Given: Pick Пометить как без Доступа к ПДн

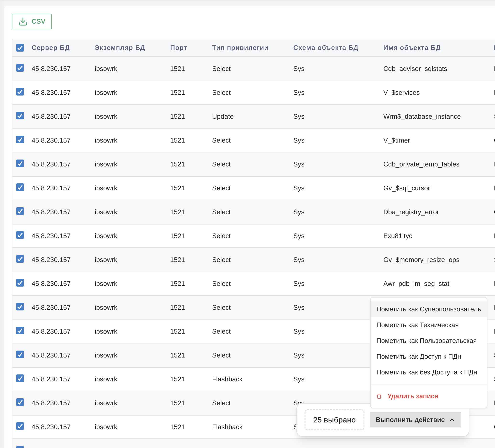Looking at the screenshot, I should coord(427,372).
